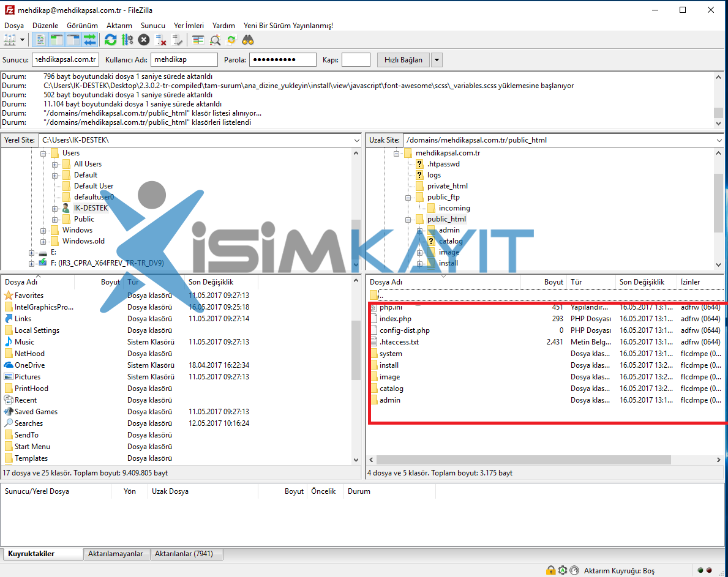Expand the E: drive node
Image resolution: width=728 pixels, height=577 pixels.
(32, 253)
